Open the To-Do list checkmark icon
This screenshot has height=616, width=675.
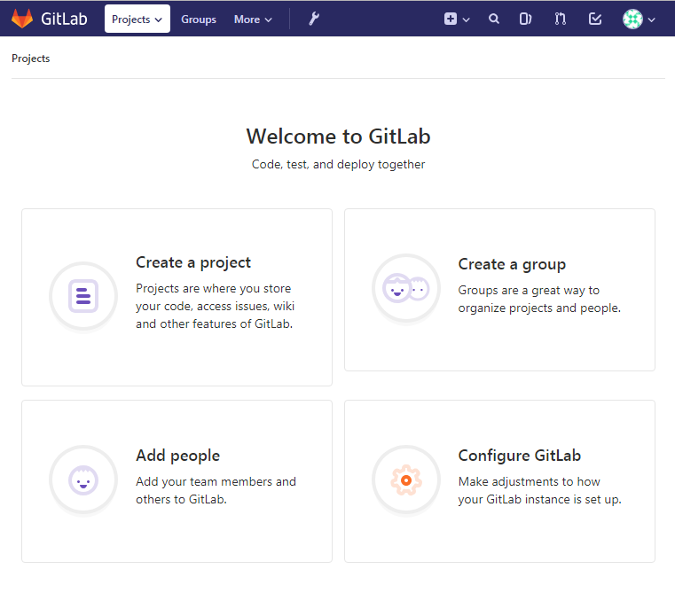(595, 19)
